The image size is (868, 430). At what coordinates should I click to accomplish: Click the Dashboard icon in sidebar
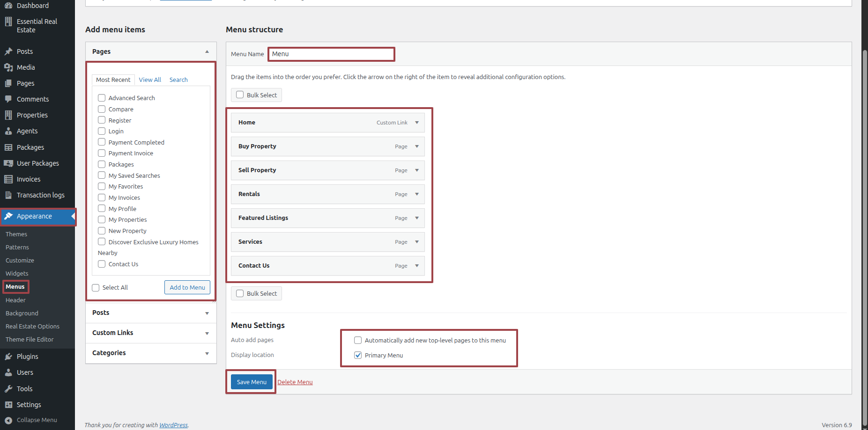click(x=8, y=6)
